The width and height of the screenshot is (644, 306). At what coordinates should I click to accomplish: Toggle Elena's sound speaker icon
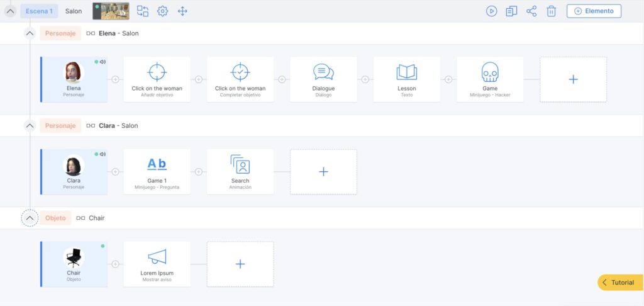(103, 62)
